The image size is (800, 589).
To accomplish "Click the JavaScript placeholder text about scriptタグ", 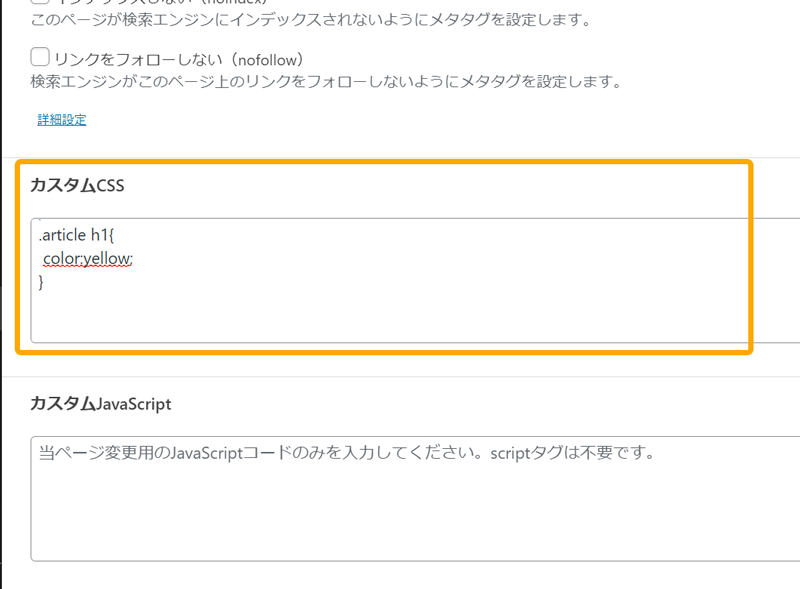I will pos(346,453).
